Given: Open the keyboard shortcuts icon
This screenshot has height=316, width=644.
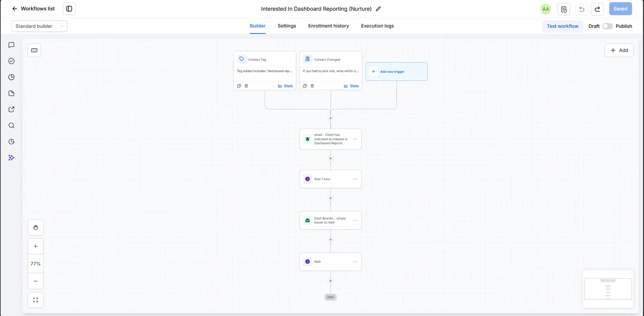Looking at the screenshot, I should coord(34,50).
